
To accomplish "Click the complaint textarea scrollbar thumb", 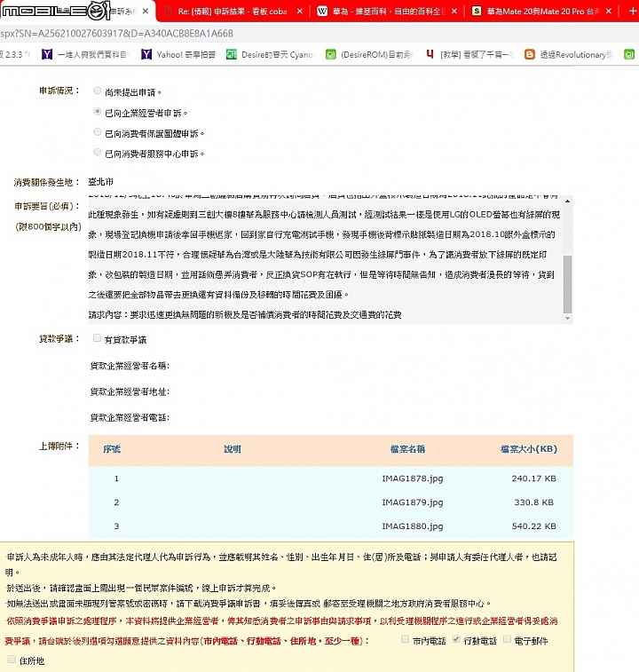I will [567, 284].
